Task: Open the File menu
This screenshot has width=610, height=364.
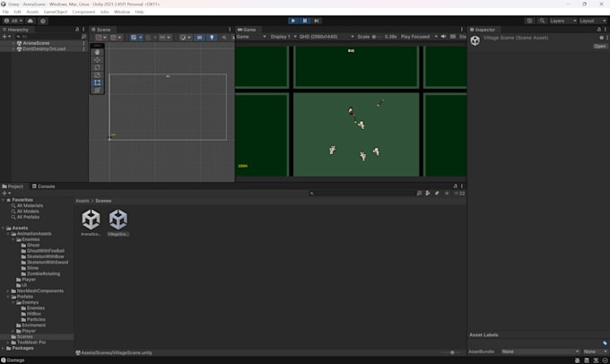Action: click(x=5, y=12)
